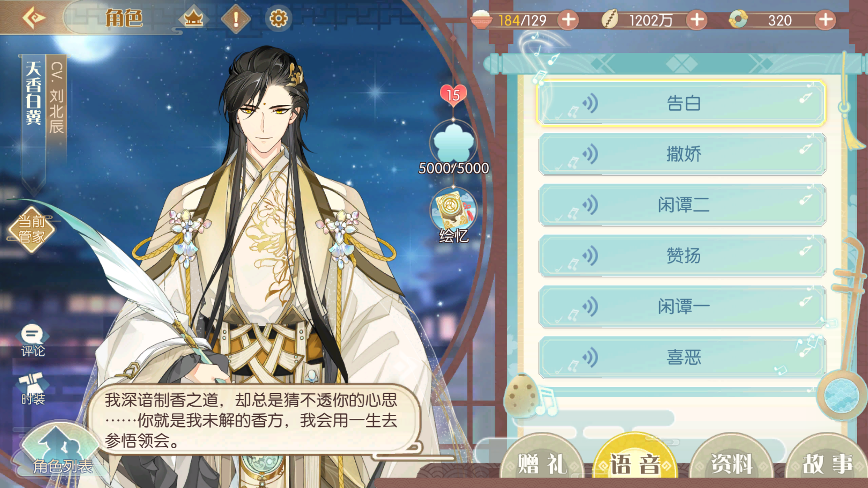Play the 告白 voice line
Image resolution: width=868 pixels, height=488 pixels.
[x=682, y=103]
